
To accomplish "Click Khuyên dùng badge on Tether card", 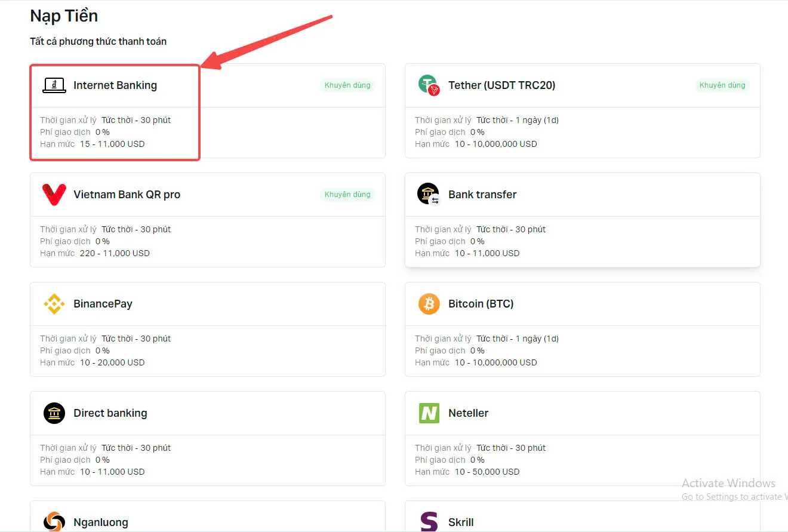I will click(x=722, y=85).
